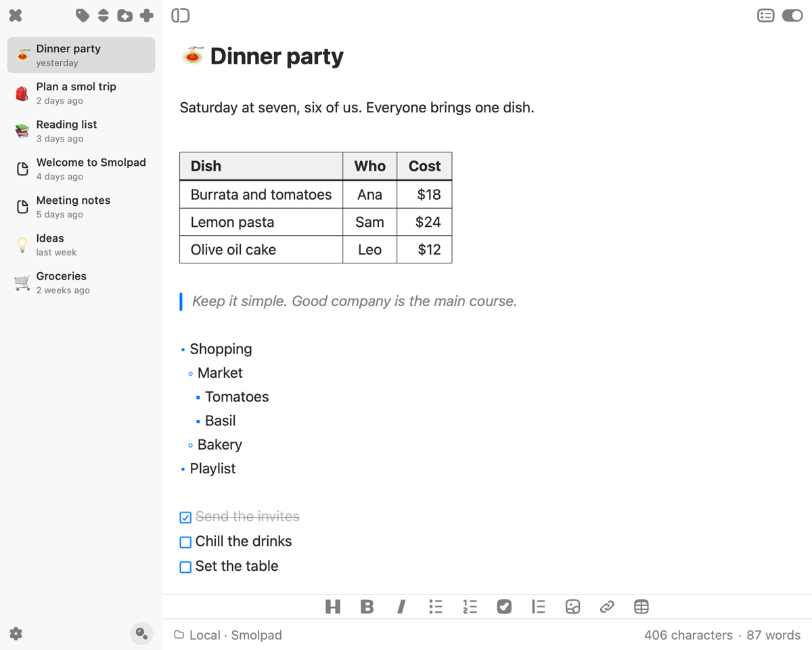Image resolution: width=812 pixels, height=650 pixels.
Task: Open the Ideas note
Action: [81, 244]
